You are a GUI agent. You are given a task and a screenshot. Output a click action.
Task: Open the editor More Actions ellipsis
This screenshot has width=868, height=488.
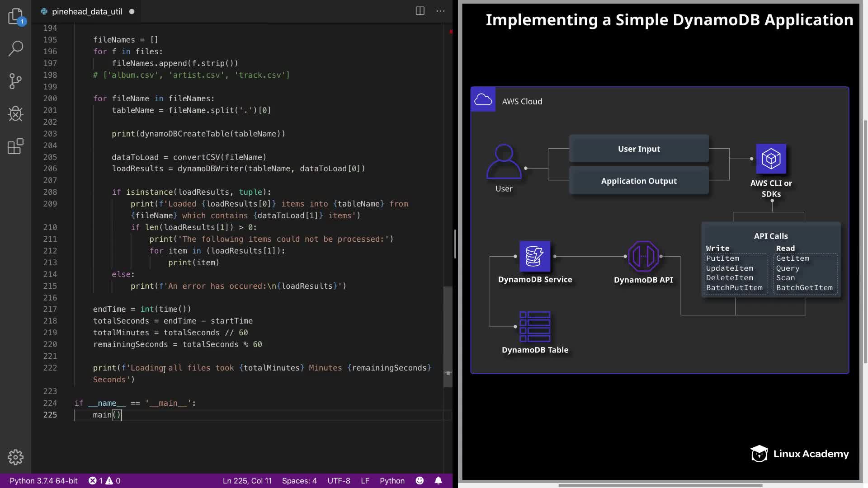440,11
